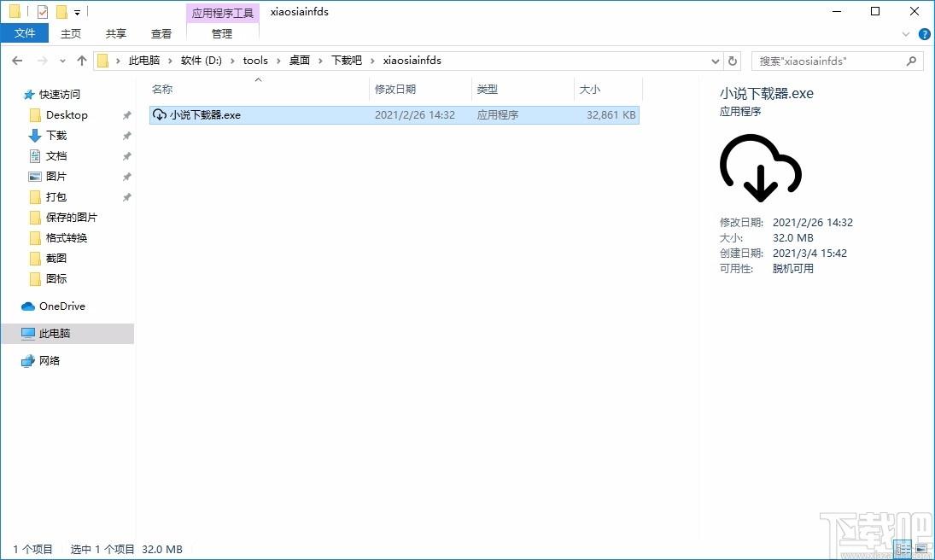Click the 32,861 KB size cell
Screen dimensions: 935x560
611,115
